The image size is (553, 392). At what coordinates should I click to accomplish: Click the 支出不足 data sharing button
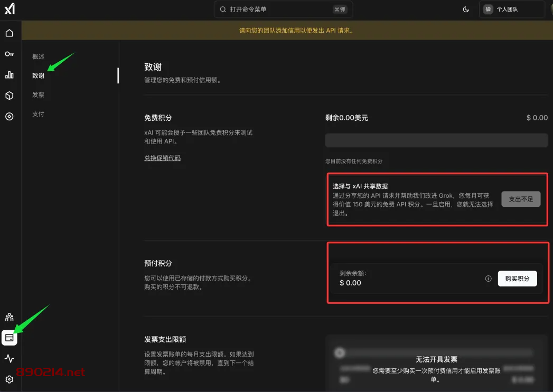pos(521,199)
